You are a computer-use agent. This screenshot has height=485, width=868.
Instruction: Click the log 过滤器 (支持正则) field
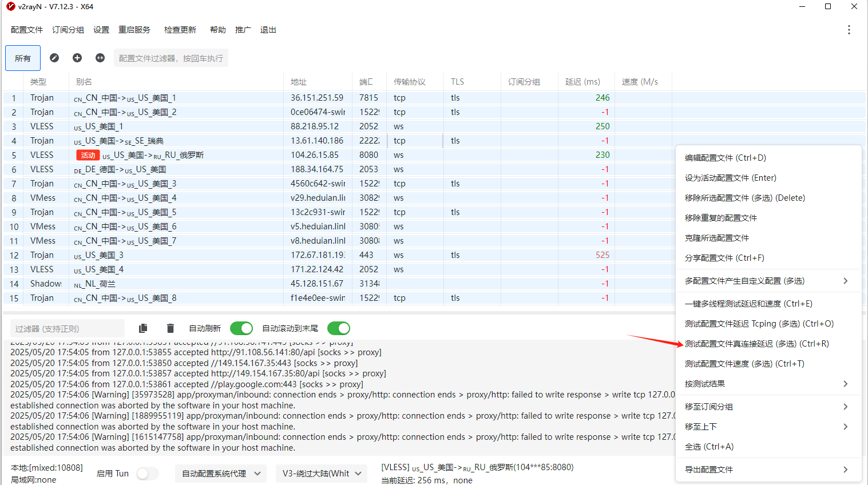(68, 329)
